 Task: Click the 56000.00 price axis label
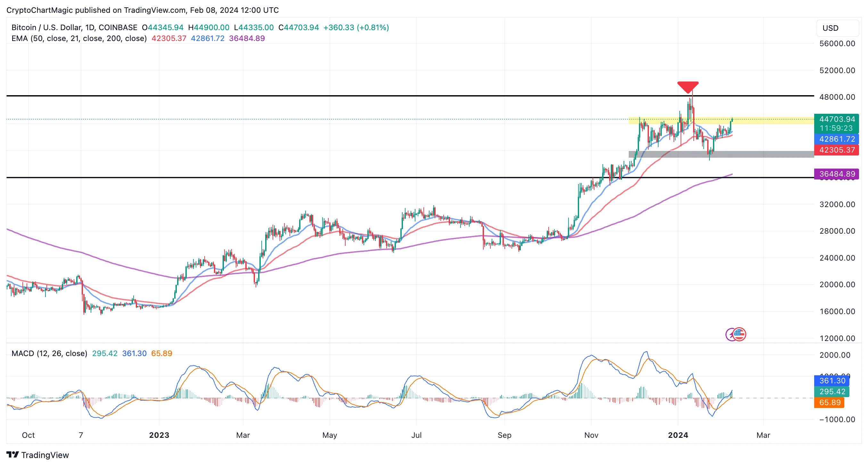(837, 44)
